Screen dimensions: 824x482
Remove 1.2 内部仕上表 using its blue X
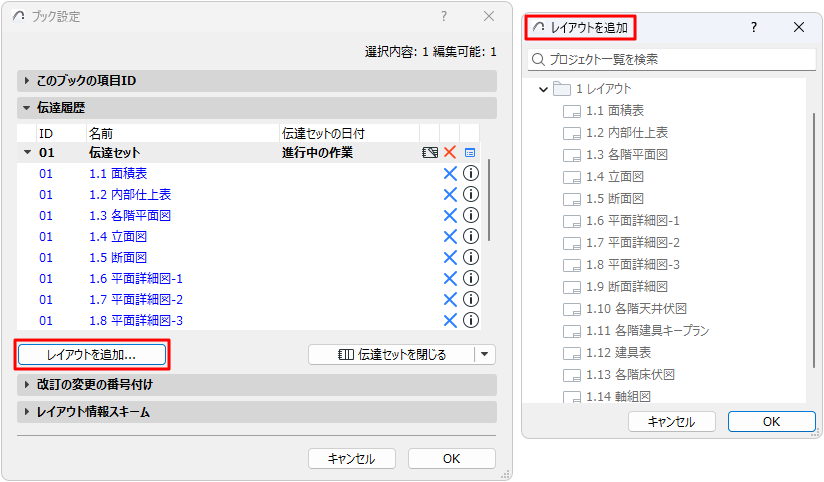pyautogui.click(x=450, y=194)
